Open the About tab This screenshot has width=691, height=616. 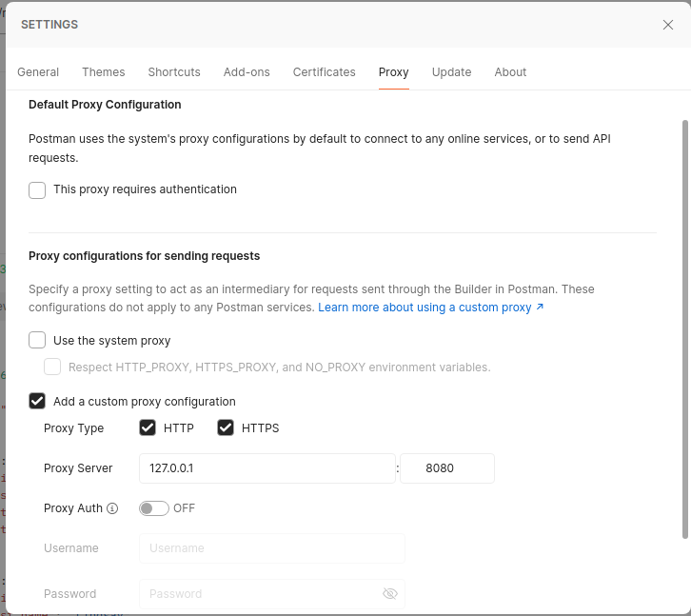pyautogui.click(x=510, y=72)
